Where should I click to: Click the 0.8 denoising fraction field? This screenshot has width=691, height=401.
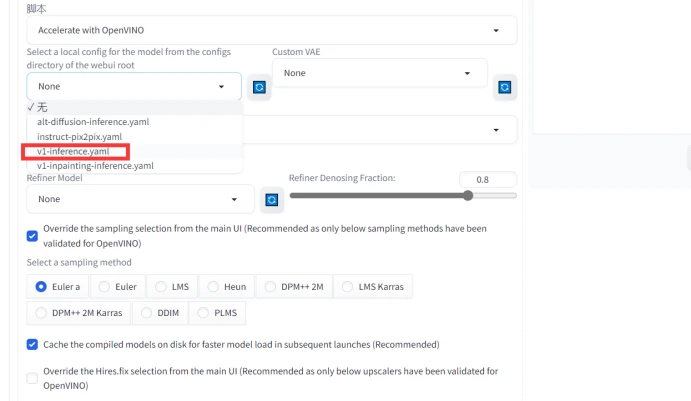(x=487, y=180)
